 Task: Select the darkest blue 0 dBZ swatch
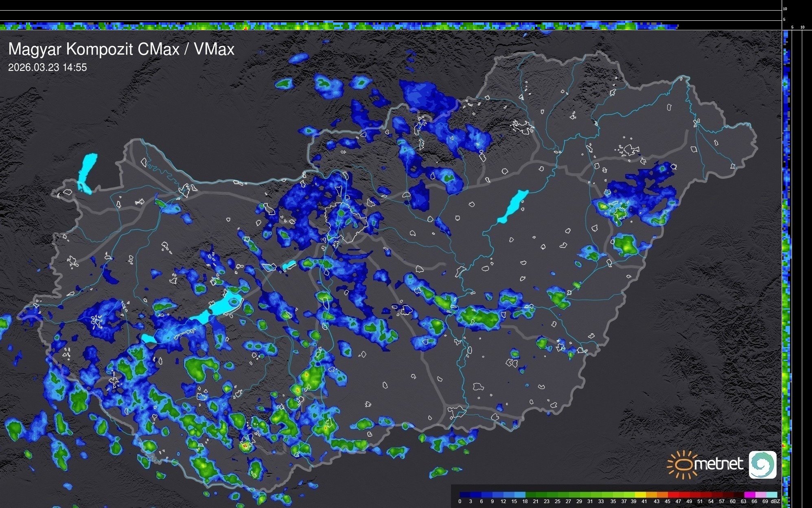point(465,495)
